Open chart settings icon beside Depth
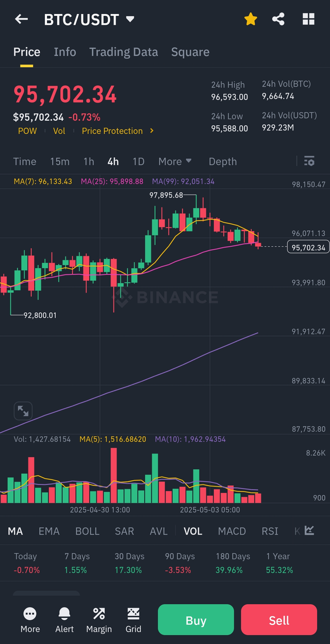The width and height of the screenshot is (330, 644). point(309,162)
